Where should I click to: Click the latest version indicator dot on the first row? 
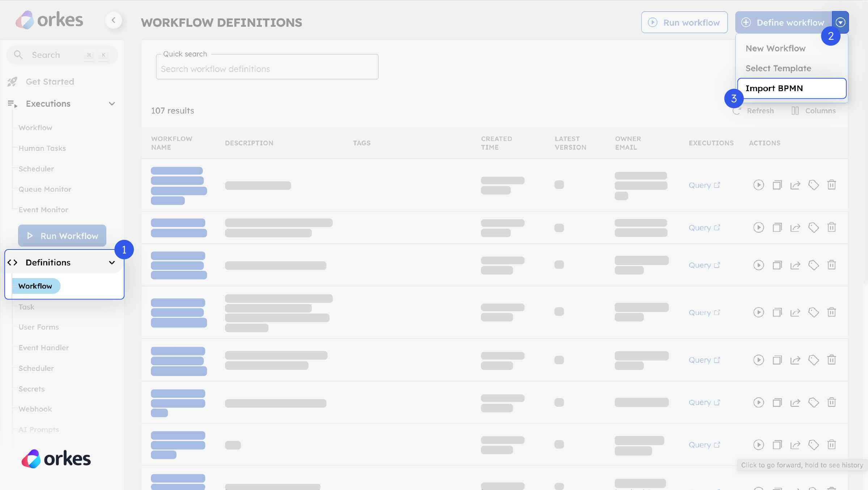coord(559,185)
